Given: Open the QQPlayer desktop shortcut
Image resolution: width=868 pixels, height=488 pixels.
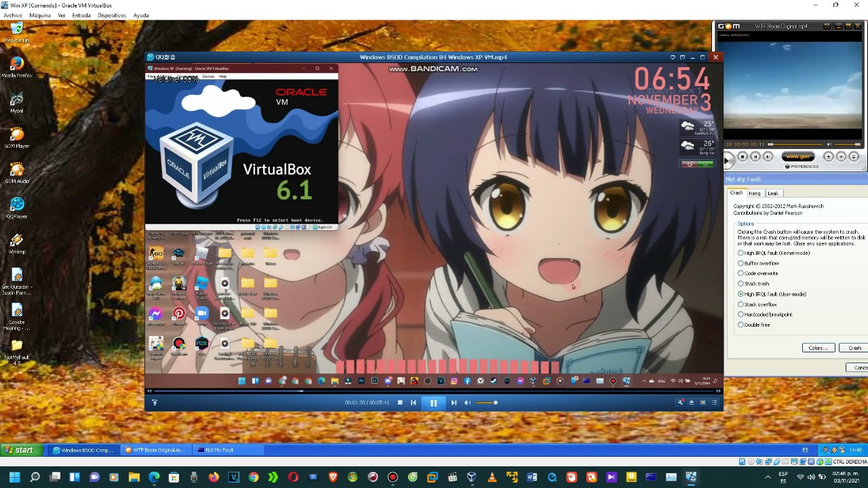Looking at the screenshot, I should (17, 208).
